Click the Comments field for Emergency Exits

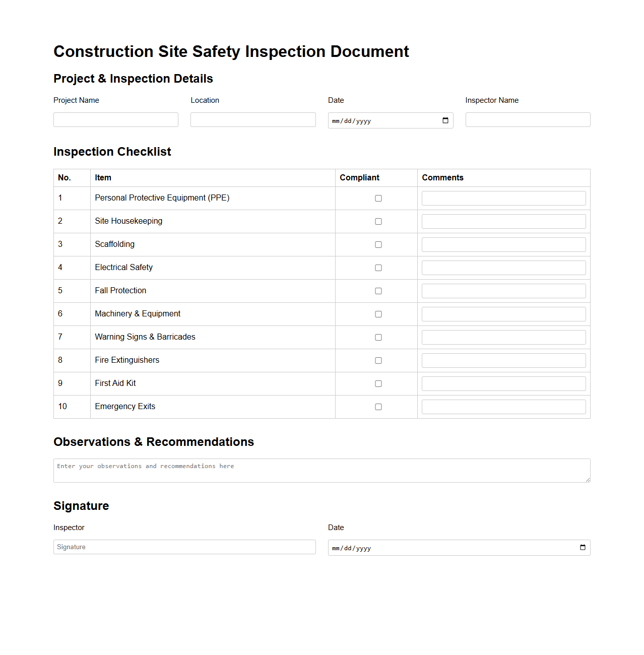pos(503,406)
